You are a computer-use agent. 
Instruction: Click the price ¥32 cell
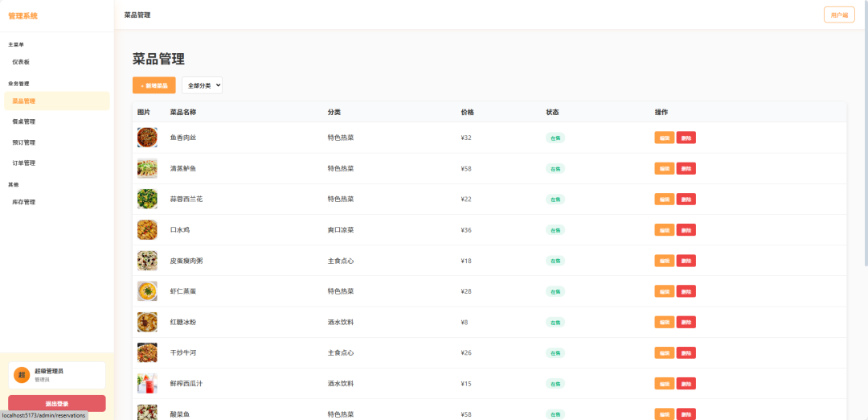pos(466,138)
